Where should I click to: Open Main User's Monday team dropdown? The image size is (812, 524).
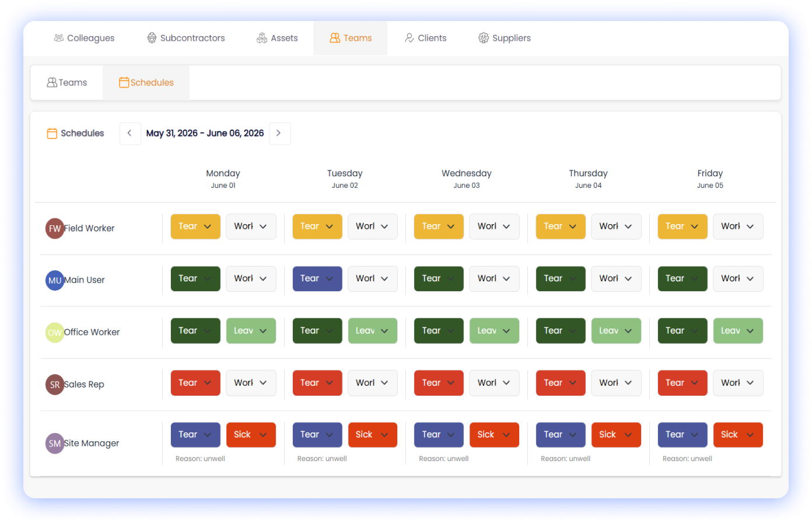point(195,279)
